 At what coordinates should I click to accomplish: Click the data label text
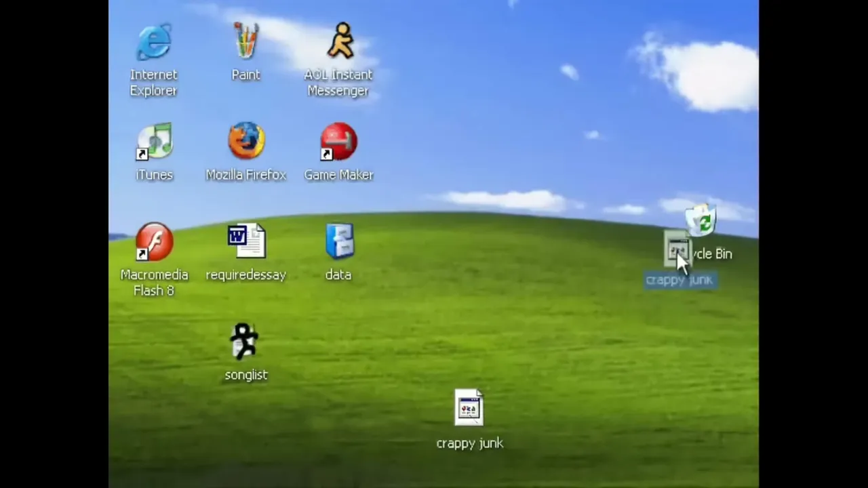338,274
